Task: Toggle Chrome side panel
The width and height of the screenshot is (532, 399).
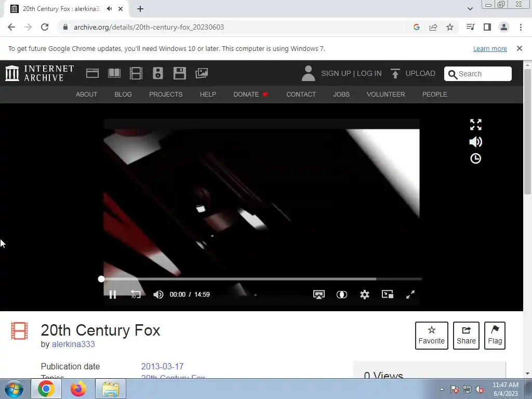Action: [x=487, y=27]
